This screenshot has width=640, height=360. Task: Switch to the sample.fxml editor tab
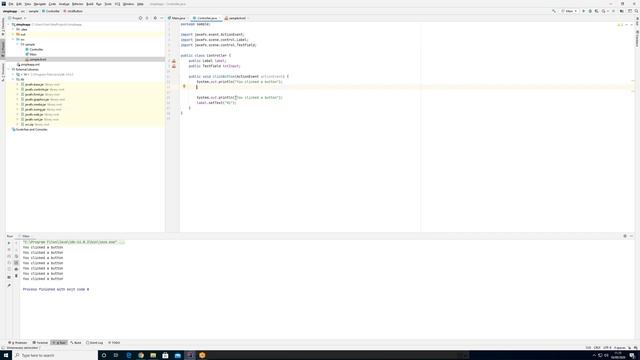pyautogui.click(x=236, y=18)
